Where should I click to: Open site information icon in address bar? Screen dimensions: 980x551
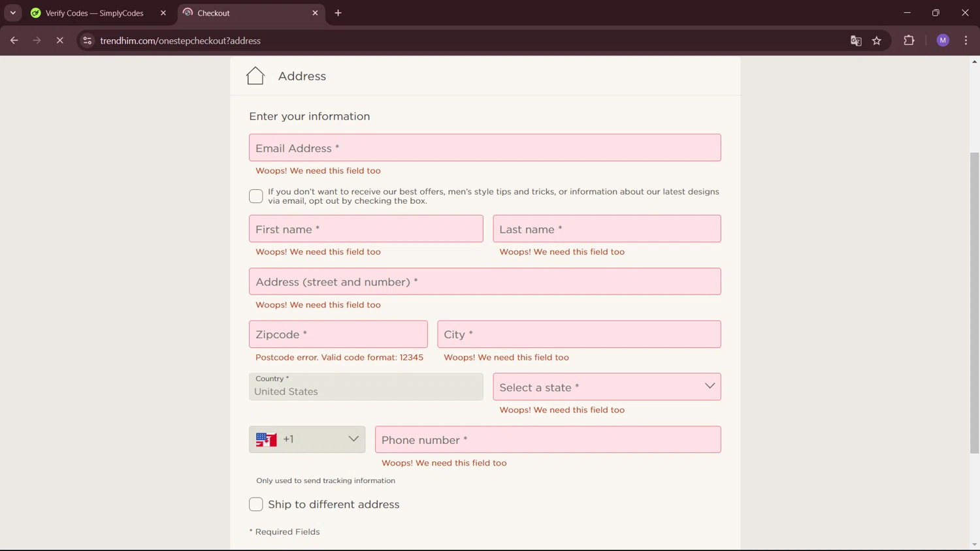point(87,40)
